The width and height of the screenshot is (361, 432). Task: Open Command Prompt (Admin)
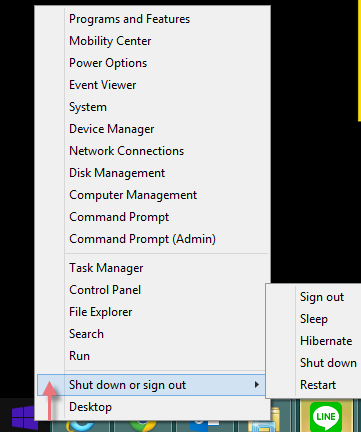(x=142, y=239)
